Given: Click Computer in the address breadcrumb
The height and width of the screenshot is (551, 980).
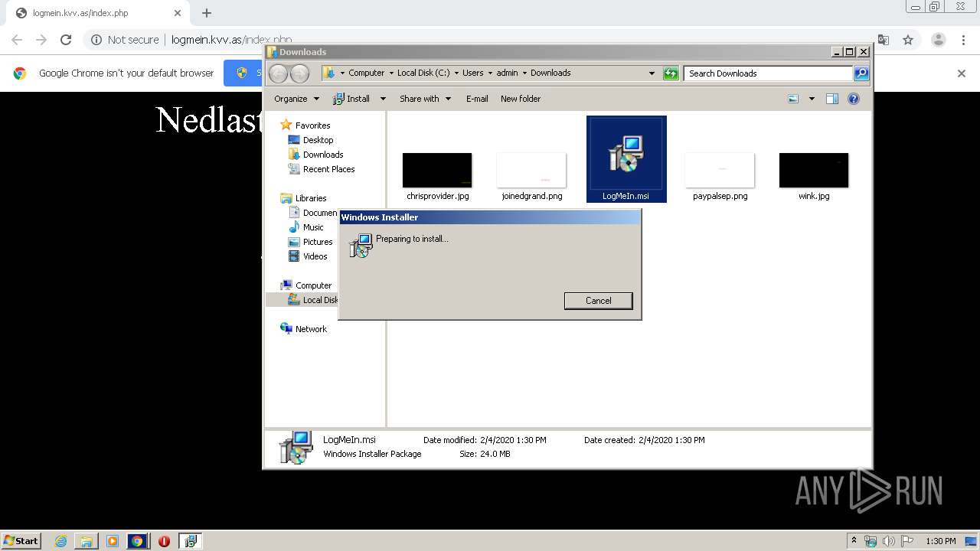Looking at the screenshot, I should pyautogui.click(x=366, y=73).
